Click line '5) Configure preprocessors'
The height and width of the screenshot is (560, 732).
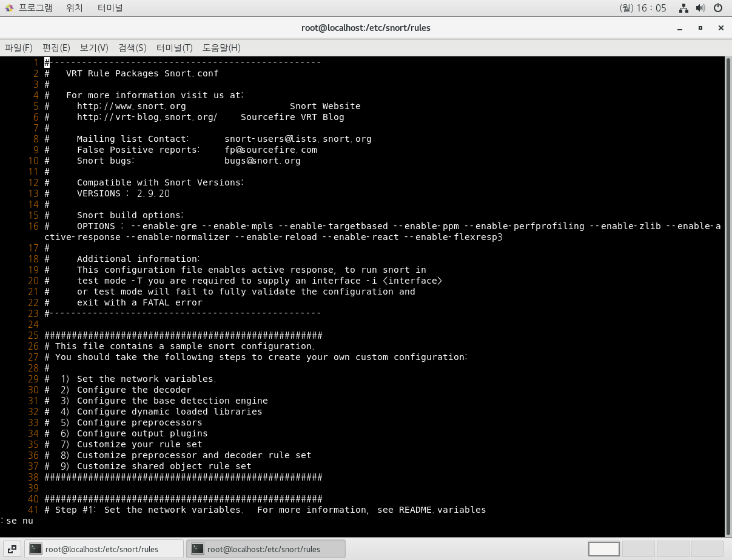click(132, 422)
